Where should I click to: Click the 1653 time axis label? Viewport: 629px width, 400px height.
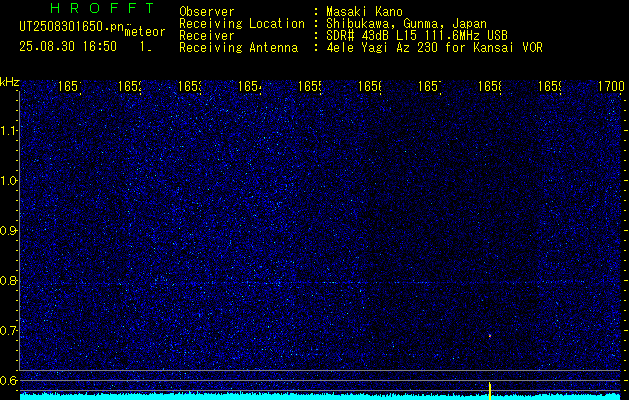point(189,86)
